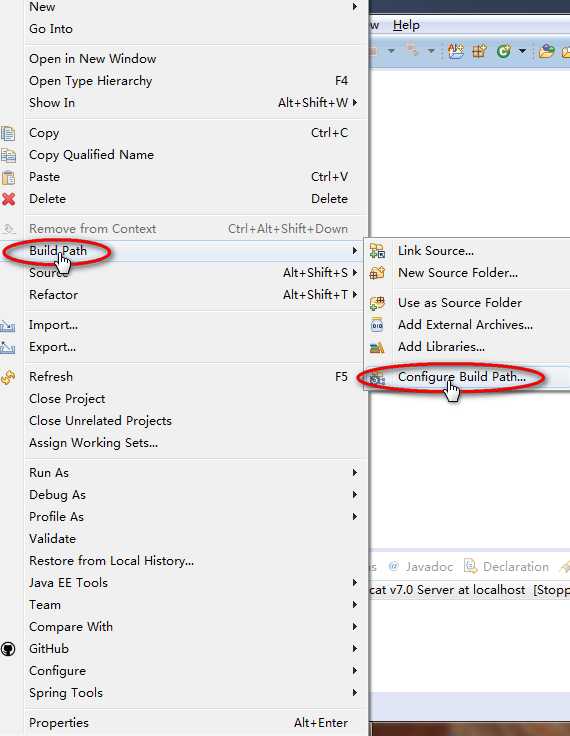Select Open in New Window
Viewport: 570px width, 736px height.
click(x=195, y=59)
